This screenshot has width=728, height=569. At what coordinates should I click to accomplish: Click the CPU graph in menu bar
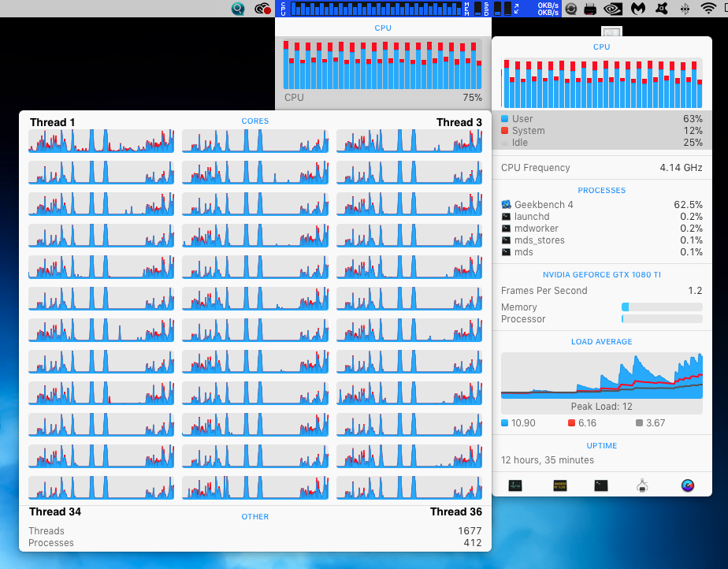pyautogui.click(x=376, y=9)
